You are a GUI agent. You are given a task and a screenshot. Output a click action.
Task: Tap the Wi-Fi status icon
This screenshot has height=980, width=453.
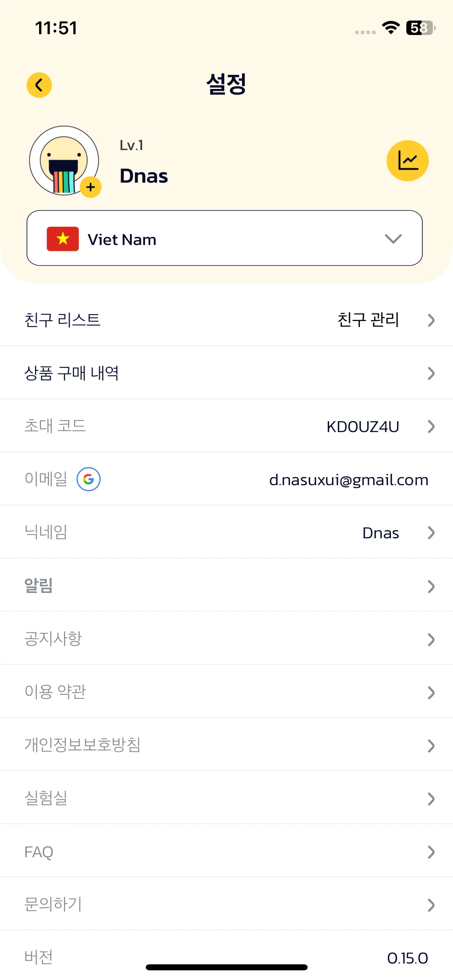pos(391,28)
